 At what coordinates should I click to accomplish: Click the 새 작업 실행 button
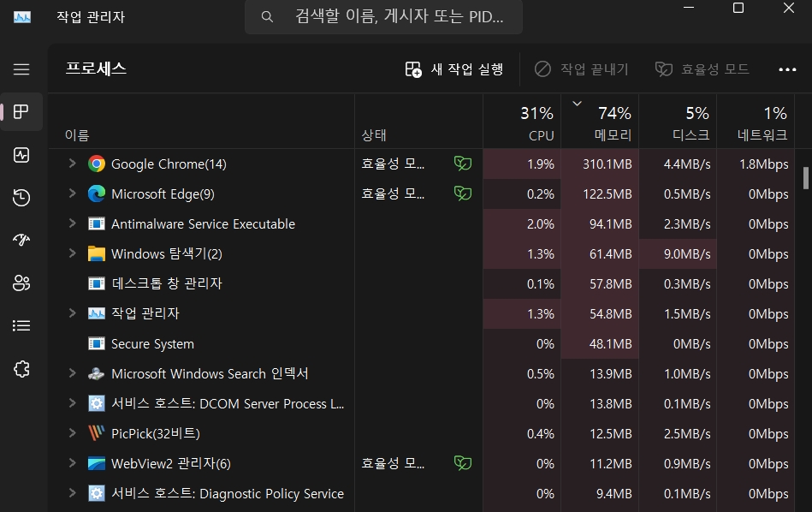pos(454,68)
